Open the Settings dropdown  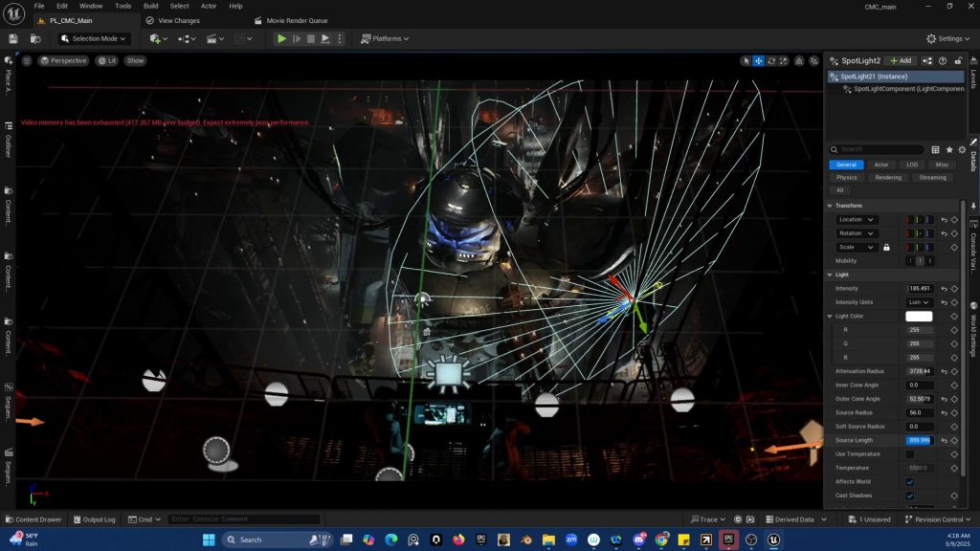pos(947,38)
